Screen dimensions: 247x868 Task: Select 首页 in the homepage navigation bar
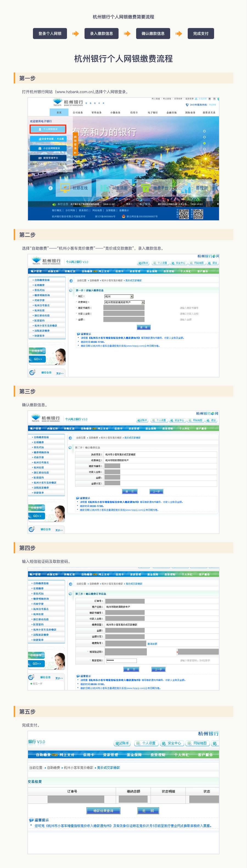pos(59,113)
